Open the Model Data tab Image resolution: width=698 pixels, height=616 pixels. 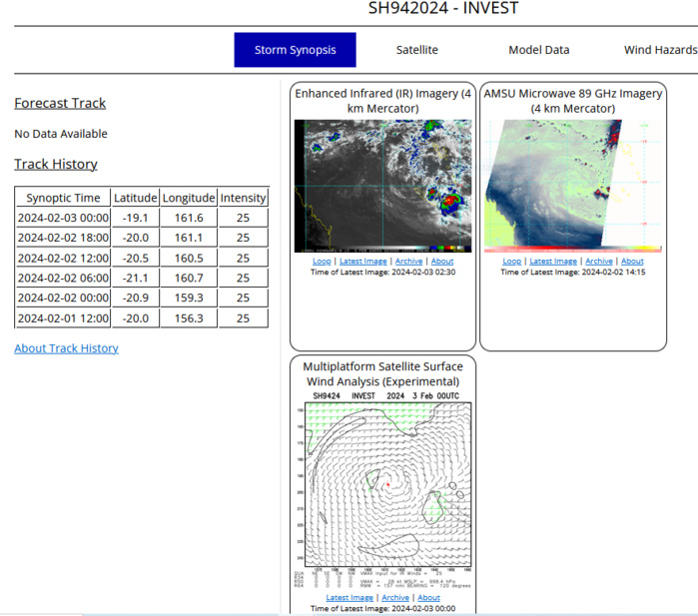(538, 50)
